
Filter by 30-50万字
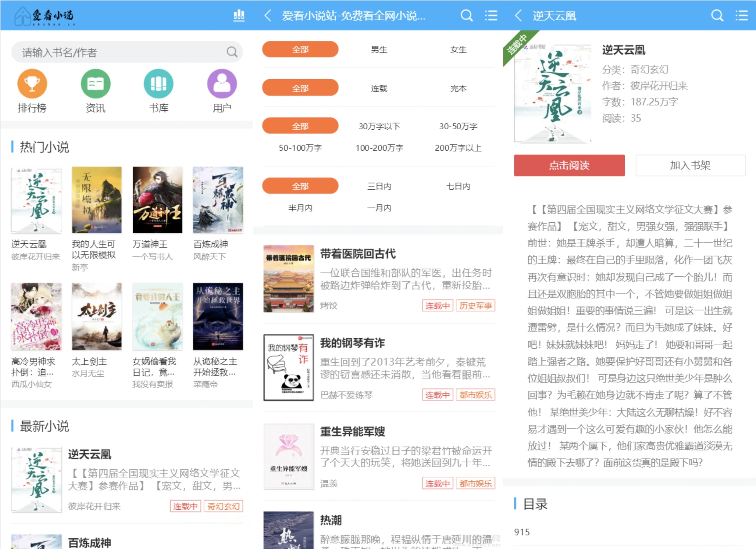point(458,126)
